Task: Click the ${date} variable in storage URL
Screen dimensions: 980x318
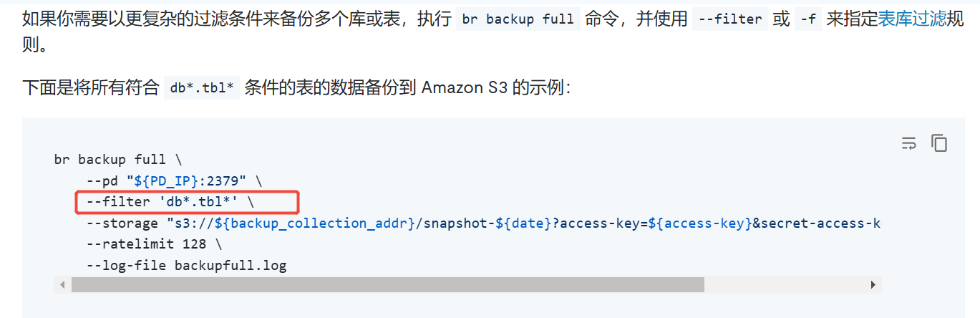Action: click(x=523, y=223)
